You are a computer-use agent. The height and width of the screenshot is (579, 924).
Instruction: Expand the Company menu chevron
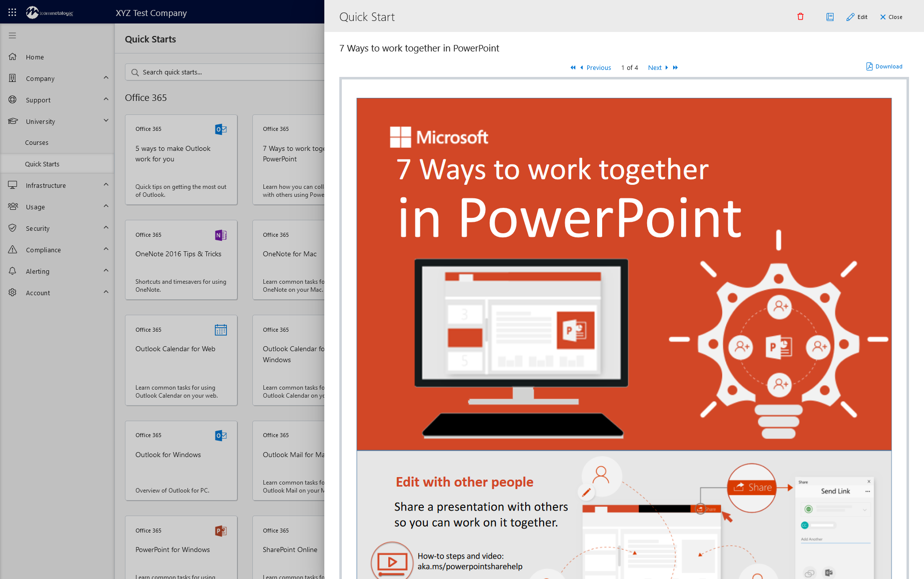pos(106,77)
